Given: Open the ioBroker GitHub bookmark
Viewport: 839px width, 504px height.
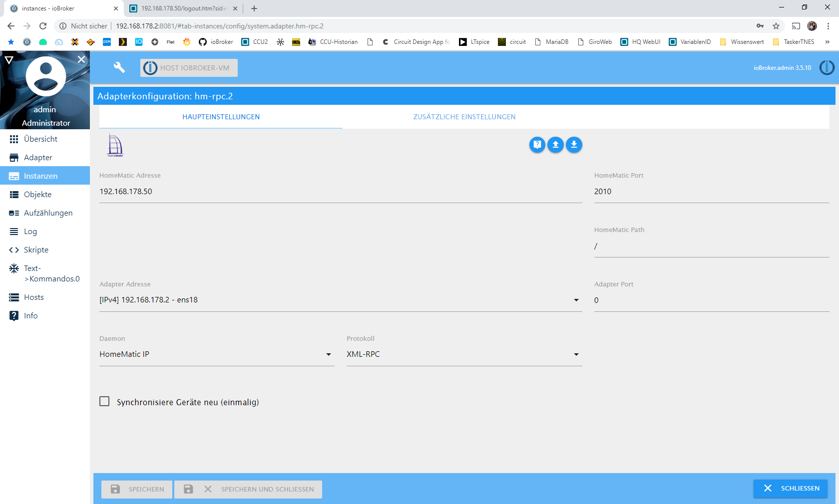Looking at the screenshot, I should 216,42.
